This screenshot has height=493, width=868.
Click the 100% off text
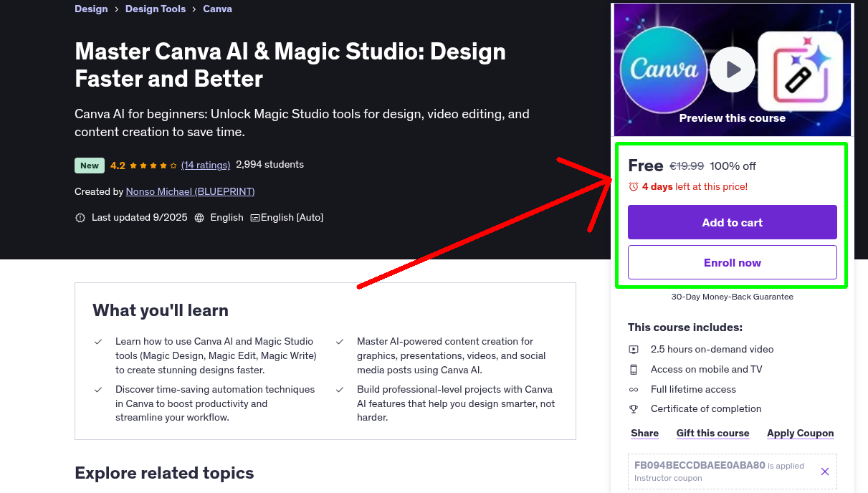click(x=733, y=166)
